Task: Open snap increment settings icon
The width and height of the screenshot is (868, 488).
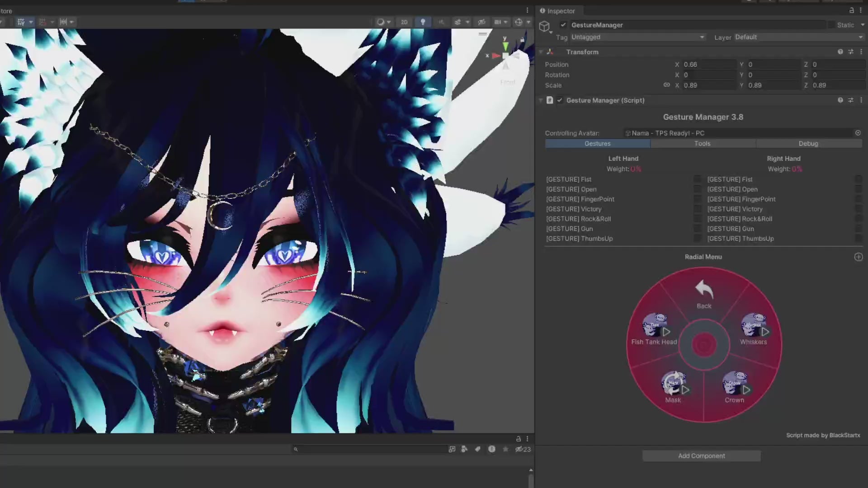Action: pos(63,22)
